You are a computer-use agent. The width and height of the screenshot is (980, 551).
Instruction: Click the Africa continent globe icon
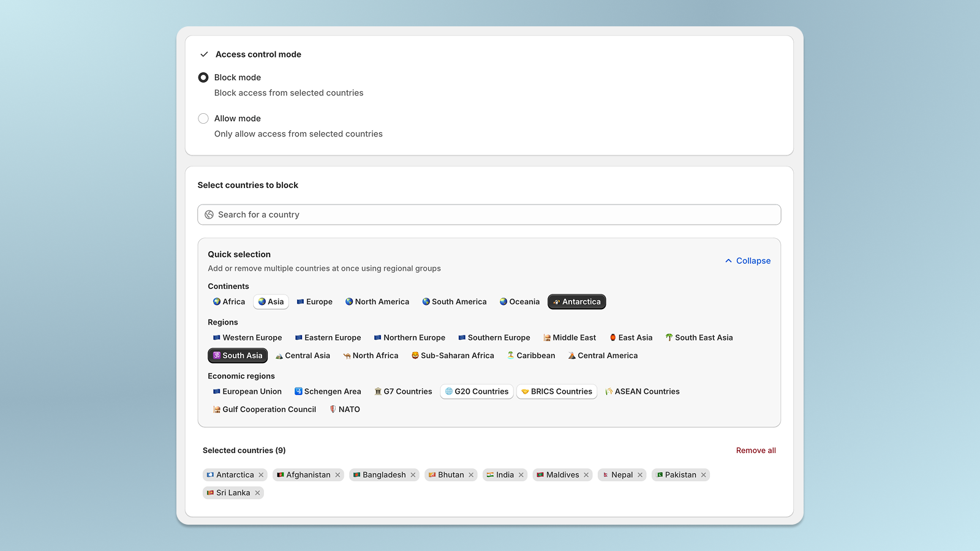tap(217, 301)
